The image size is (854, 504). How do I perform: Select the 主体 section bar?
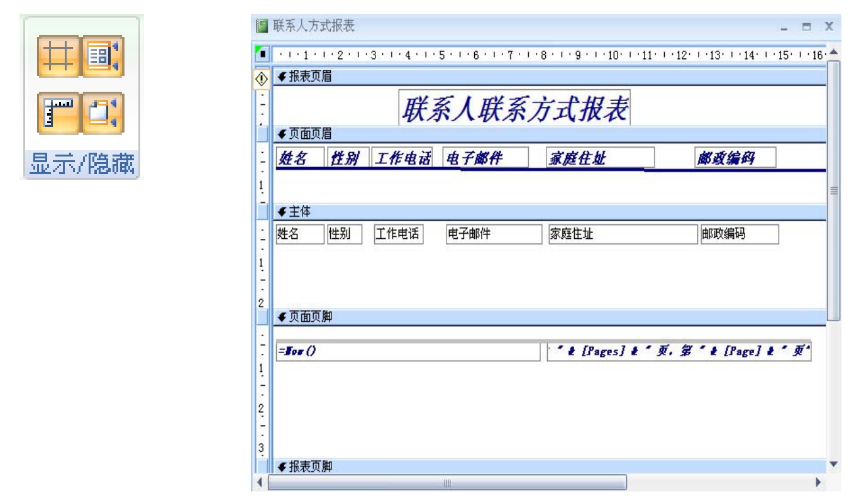click(x=547, y=212)
